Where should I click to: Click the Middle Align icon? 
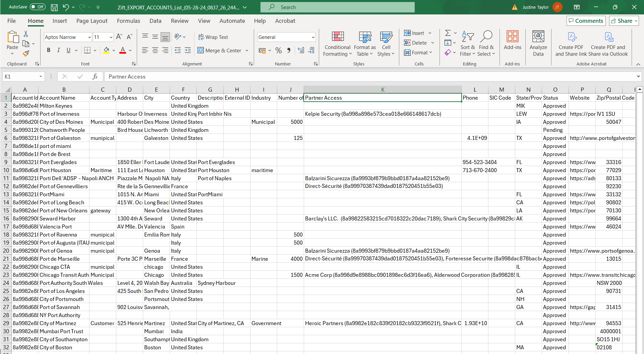click(155, 37)
